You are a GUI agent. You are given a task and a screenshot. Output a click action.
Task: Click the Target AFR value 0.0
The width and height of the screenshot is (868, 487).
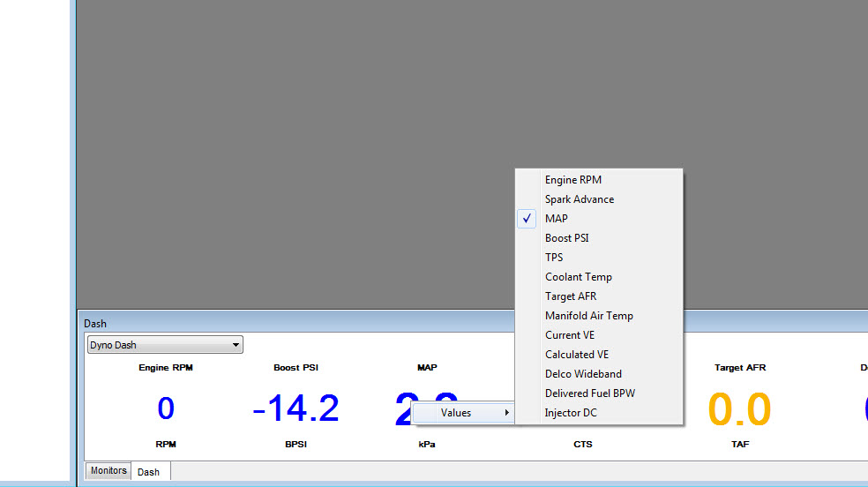[x=739, y=409]
